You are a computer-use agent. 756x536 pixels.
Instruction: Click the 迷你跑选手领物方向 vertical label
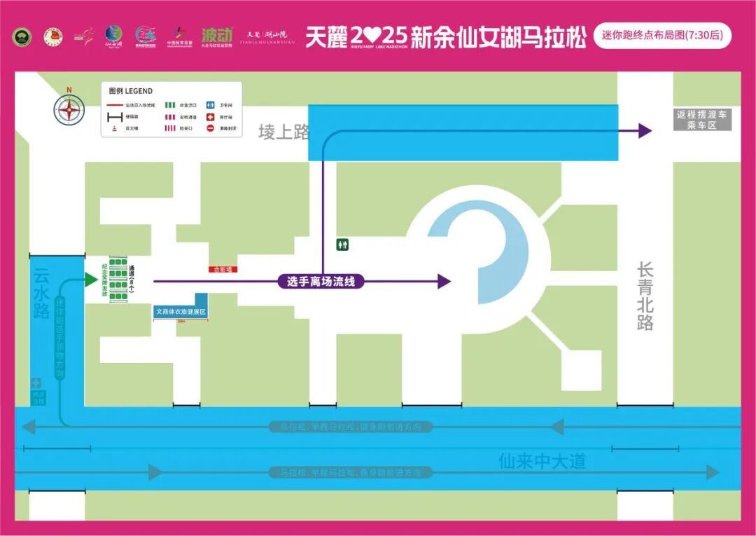(59, 338)
